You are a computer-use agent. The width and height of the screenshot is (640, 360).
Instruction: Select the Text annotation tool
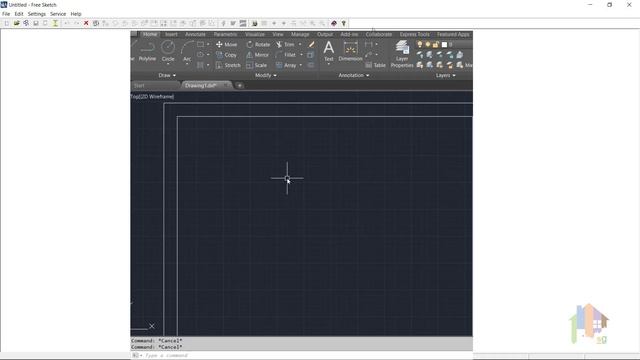329,51
